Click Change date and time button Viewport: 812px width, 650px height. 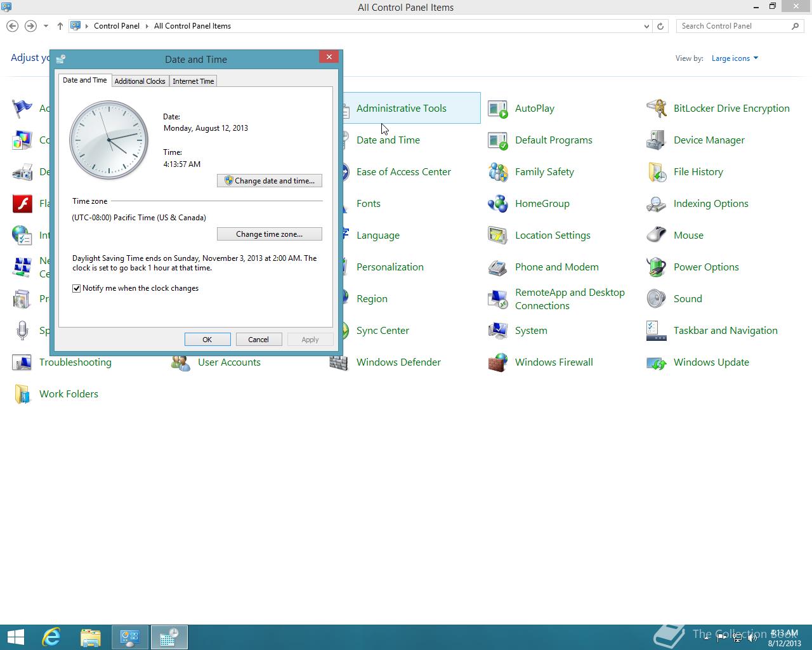[270, 181]
